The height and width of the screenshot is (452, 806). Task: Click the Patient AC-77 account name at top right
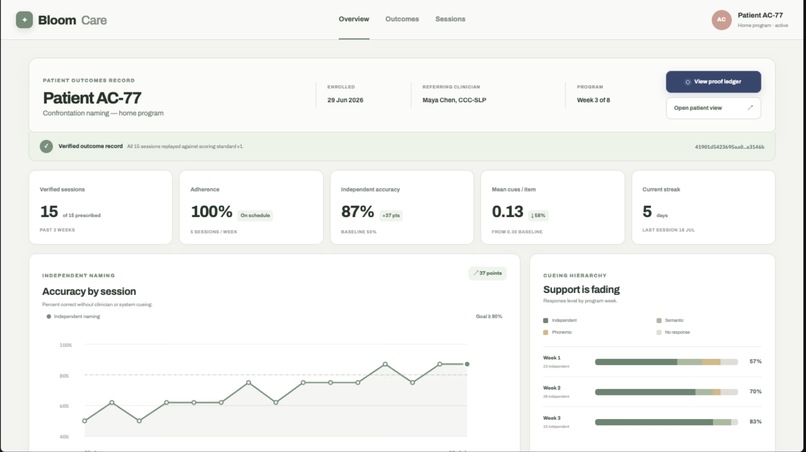point(760,15)
